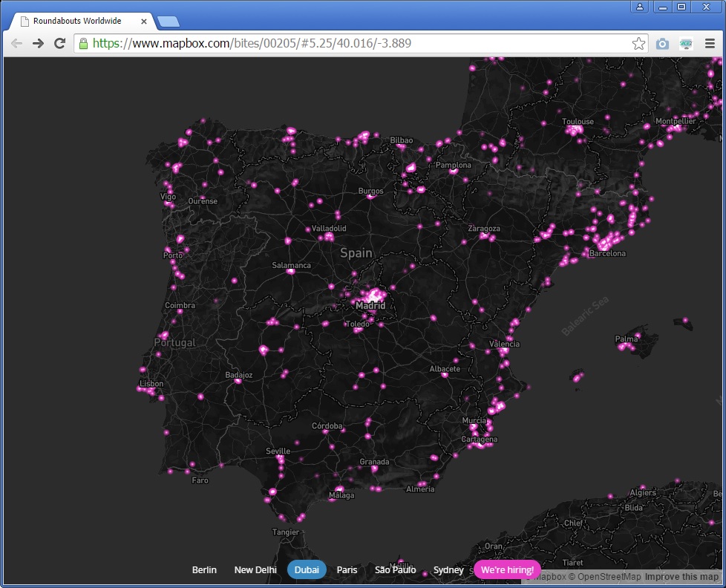Open the Improve this map link
This screenshot has height=588, width=726.
click(x=681, y=577)
